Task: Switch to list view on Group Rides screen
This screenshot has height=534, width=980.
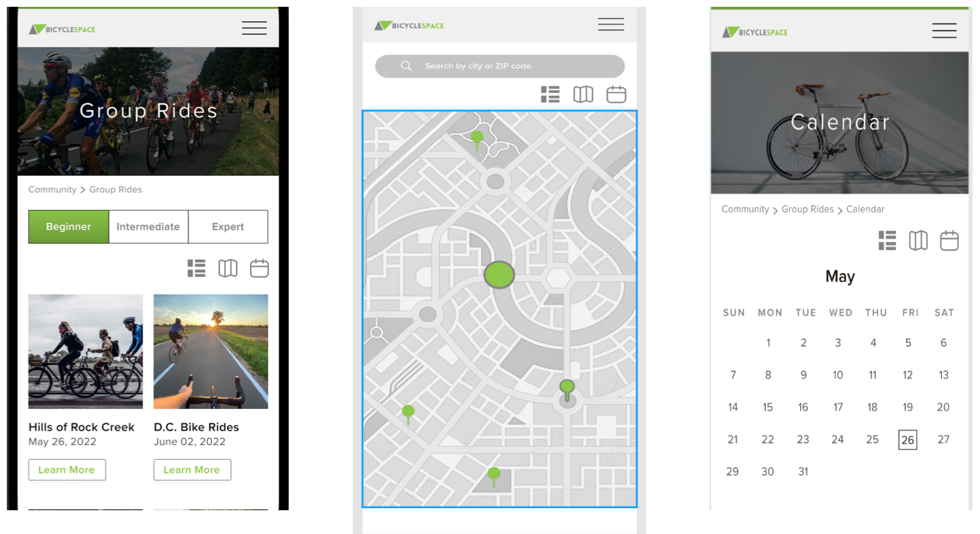Action: coord(196,268)
